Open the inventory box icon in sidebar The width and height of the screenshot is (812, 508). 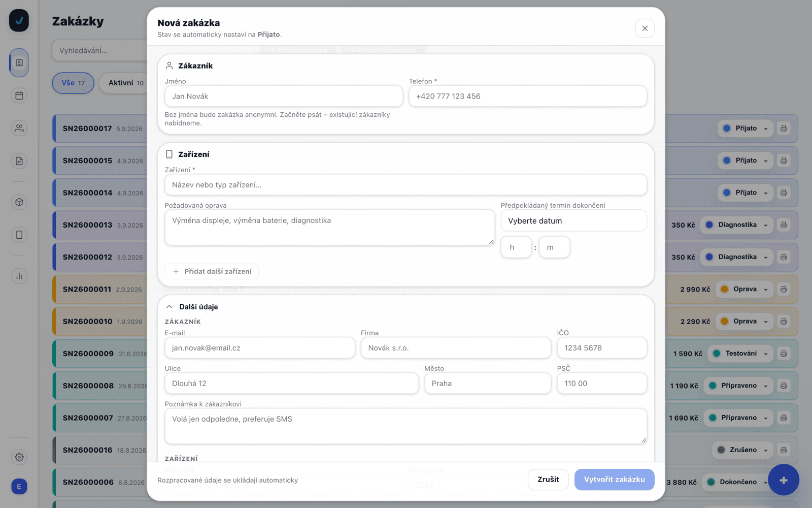19,202
